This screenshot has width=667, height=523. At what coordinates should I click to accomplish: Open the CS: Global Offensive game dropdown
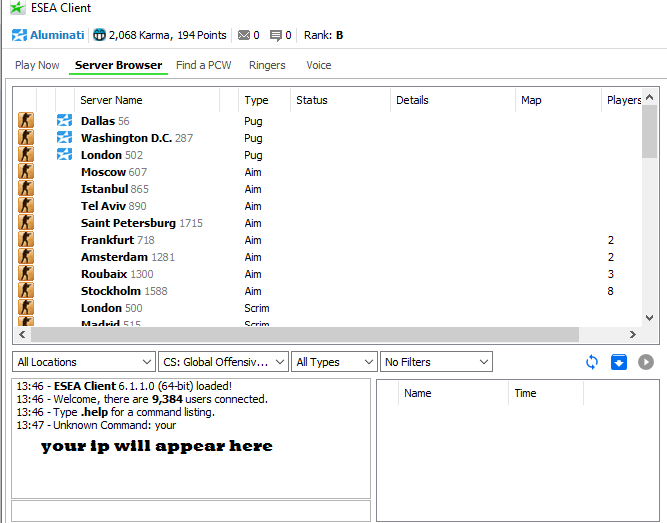[x=223, y=362]
